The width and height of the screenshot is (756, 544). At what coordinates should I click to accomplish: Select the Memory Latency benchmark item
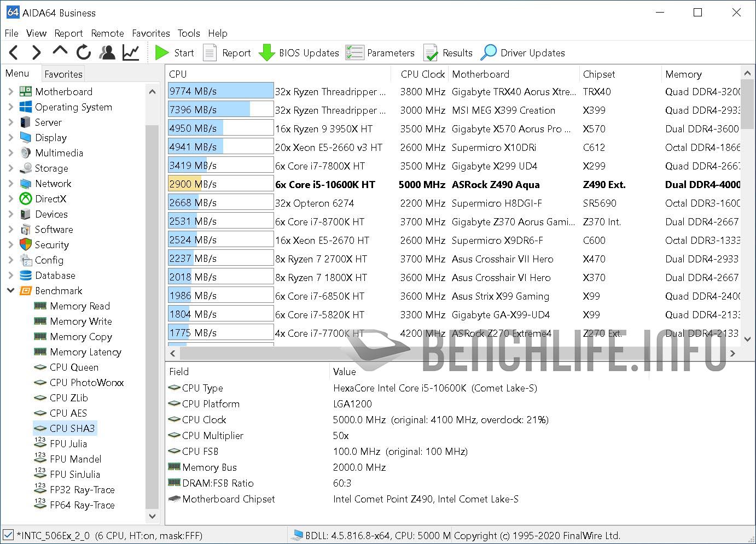pyautogui.click(x=85, y=352)
